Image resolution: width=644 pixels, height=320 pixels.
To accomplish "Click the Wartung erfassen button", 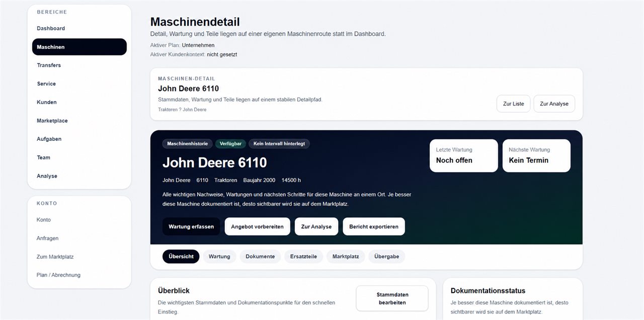I will (191, 226).
